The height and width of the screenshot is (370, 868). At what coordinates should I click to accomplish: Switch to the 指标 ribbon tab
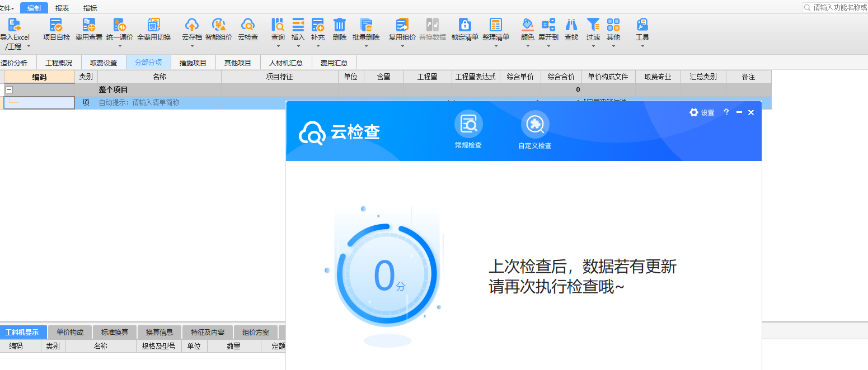click(90, 8)
